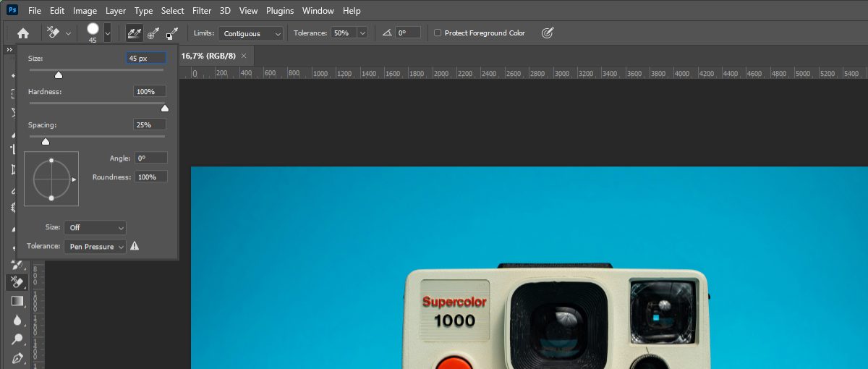Image resolution: width=868 pixels, height=369 pixels.
Task: Select the Pen tool
Action: 17,357
